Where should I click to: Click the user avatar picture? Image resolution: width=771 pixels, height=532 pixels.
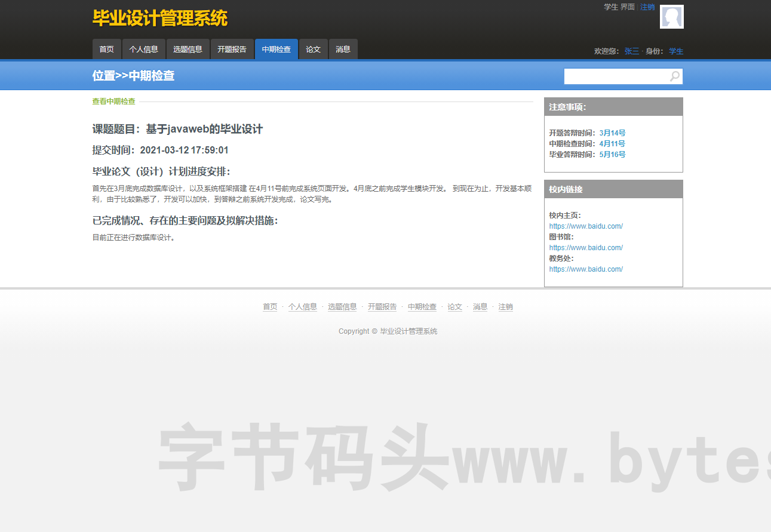[672, 17]
